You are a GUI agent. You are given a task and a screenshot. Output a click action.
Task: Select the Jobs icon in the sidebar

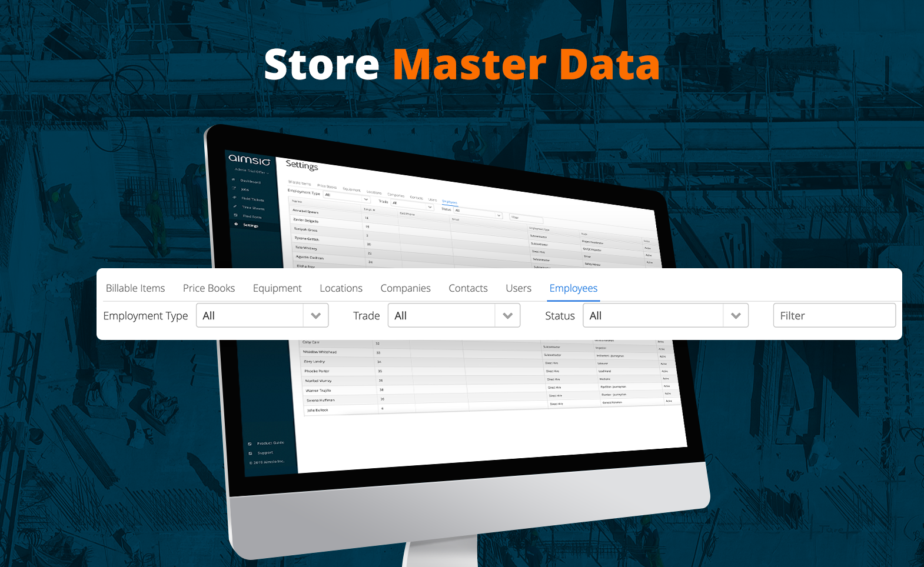coord(234,188)
